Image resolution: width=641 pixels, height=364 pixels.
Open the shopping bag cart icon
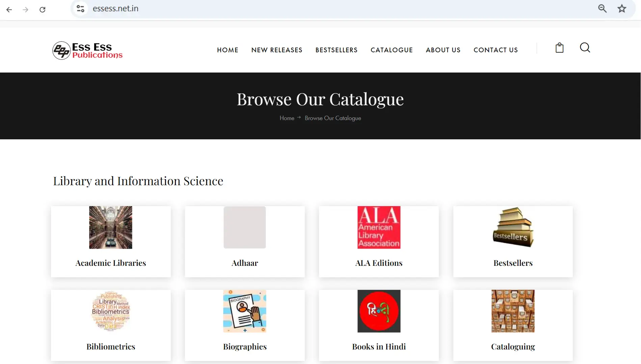coord(559,48)
